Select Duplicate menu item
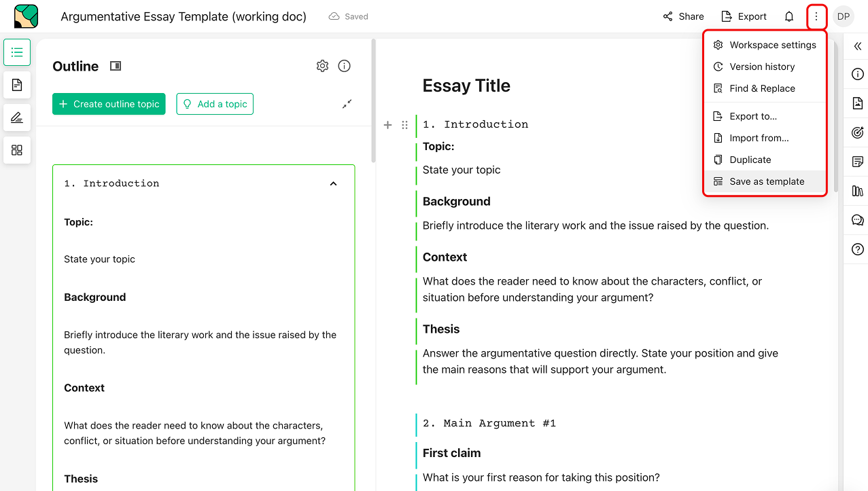The width and height of the screenshot is (868, 491). click(x=765, y=160)
